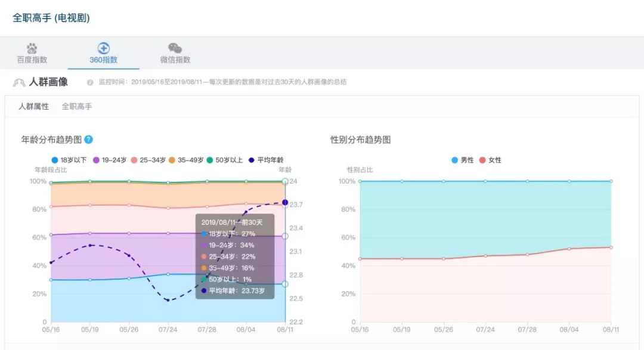Click the monitoring time info icon
This screenshot has height=350, width=644.
coord(90,82)
